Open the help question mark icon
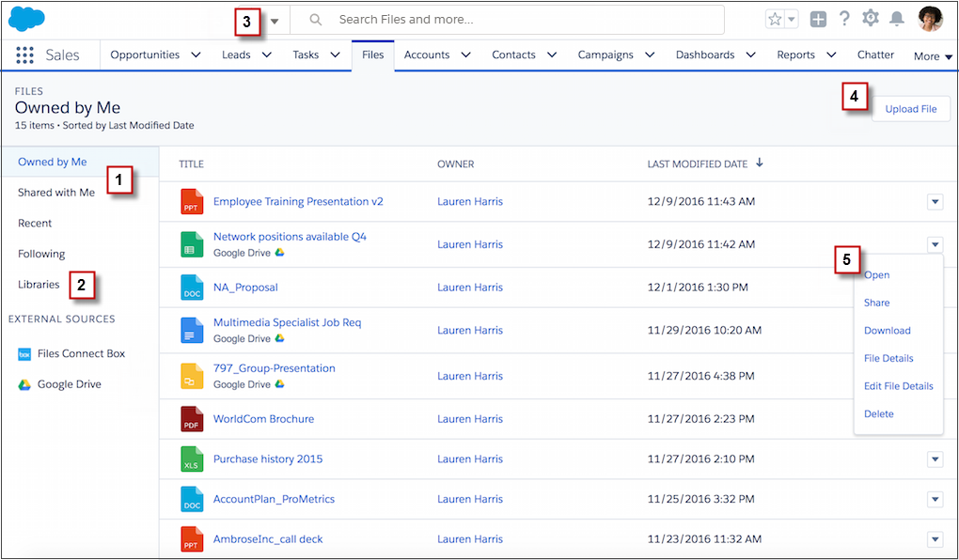The image size is (959, 560). [x=844, y=19]
